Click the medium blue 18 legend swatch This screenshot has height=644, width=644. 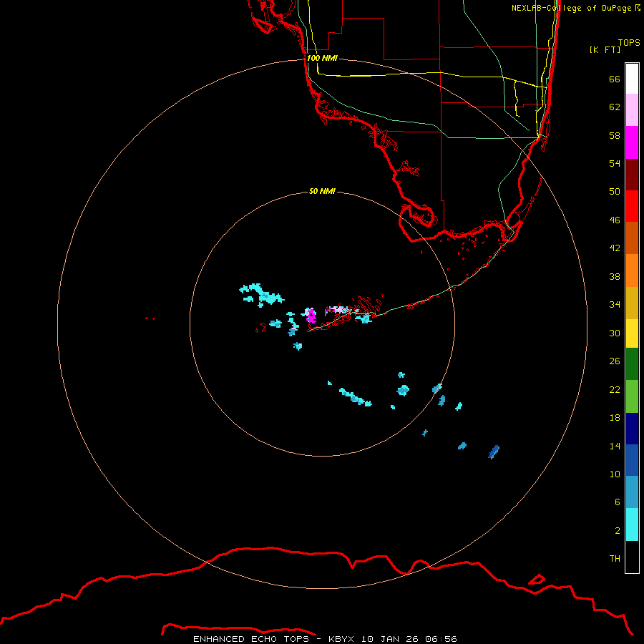632,460
